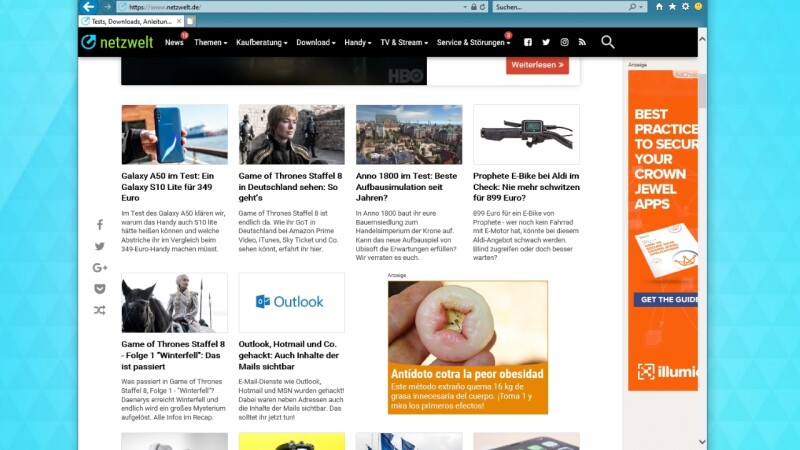Open site search magnifier in navbar
Image resolution: width=800 pixels, height=450 pixels.
pos(607,42)
